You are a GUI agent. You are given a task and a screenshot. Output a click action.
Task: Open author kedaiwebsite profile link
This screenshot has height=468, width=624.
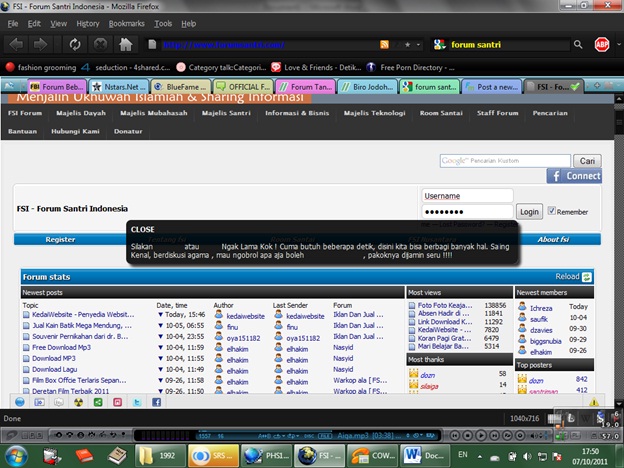[x=245, y=316]
